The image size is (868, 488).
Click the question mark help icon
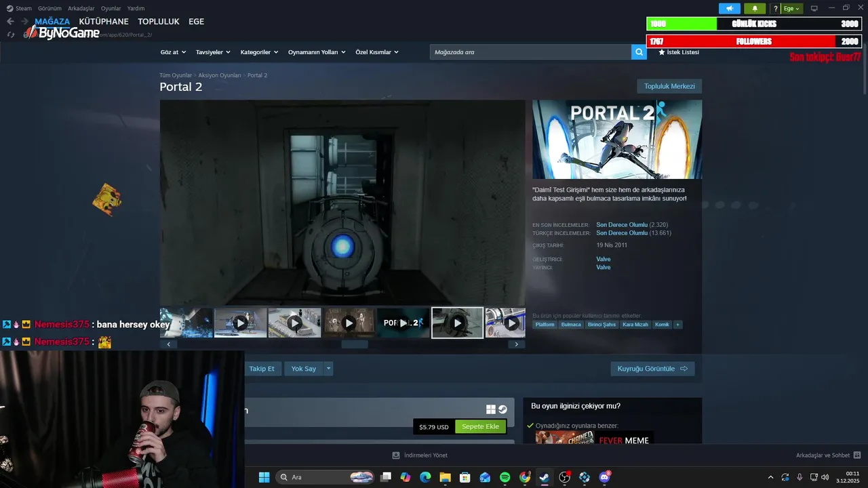click(x=776, y=8)
